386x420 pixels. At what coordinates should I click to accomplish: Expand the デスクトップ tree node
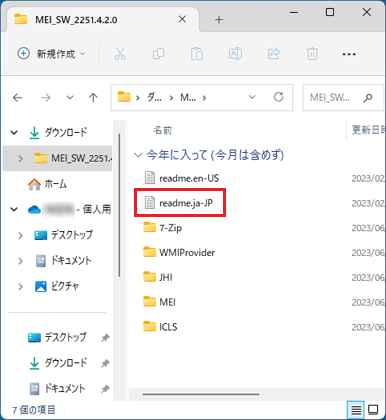20,235
